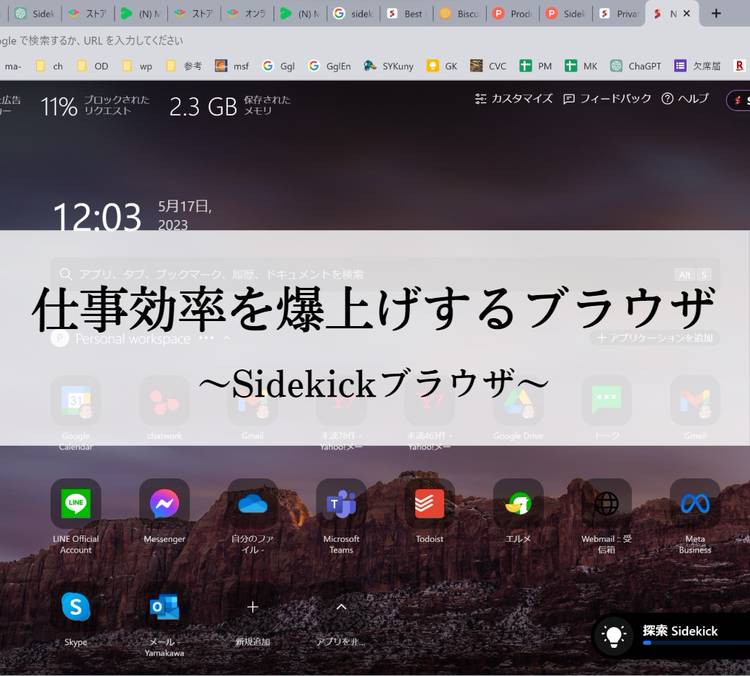Click the 探索 Sidekick lightbulb icon
This screenshot has width=750, height=676.
click(x=614, y=636)
